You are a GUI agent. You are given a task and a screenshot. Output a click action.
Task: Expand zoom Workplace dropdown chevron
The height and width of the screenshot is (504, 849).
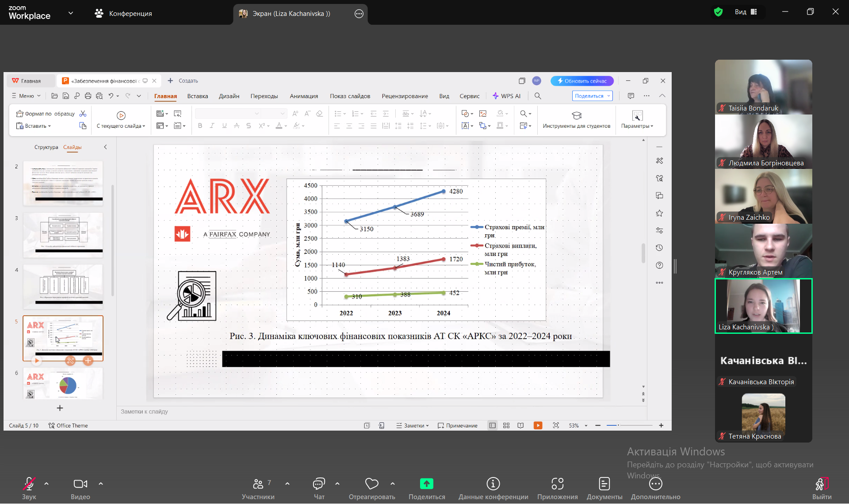(71, 13)
